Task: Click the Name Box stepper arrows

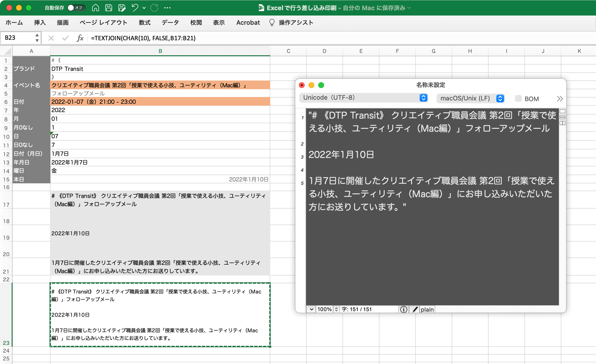Action: coord(37,38)
